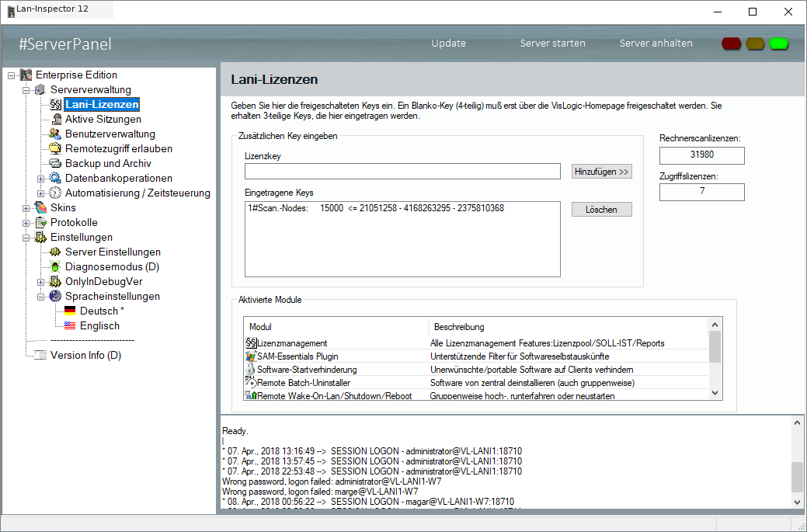The height and width of the screenshot is (532, 807).
Task: Click the Server Einstellungen gear icon
Action: (56, 252)
